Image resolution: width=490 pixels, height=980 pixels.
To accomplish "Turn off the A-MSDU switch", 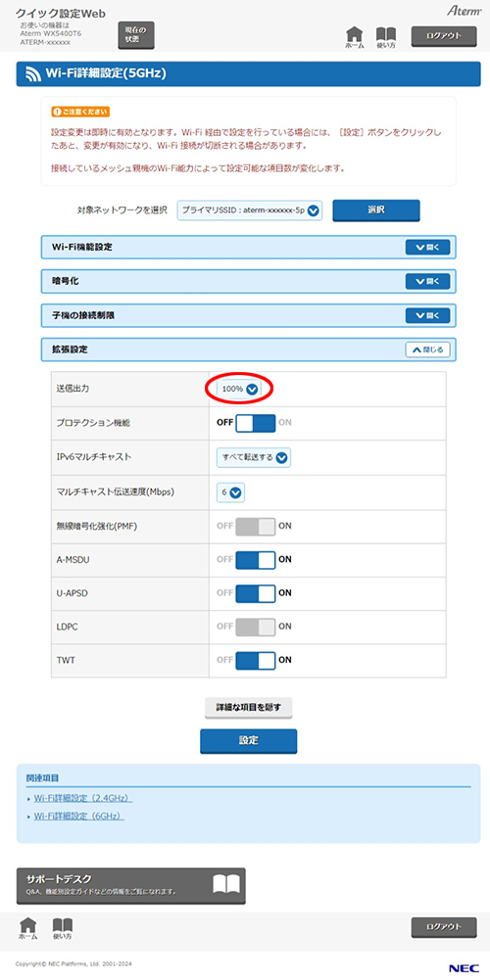I will tap(256, 559).
